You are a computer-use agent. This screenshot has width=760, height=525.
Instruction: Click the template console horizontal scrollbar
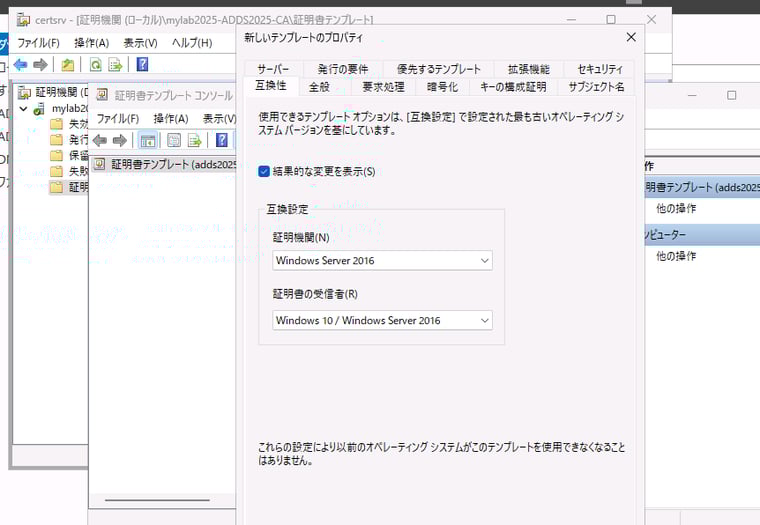click(x=158, y=500)
